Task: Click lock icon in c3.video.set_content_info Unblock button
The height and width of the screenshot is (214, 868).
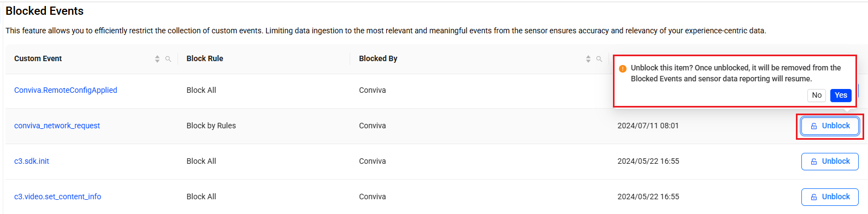Action: coord(814,197)
